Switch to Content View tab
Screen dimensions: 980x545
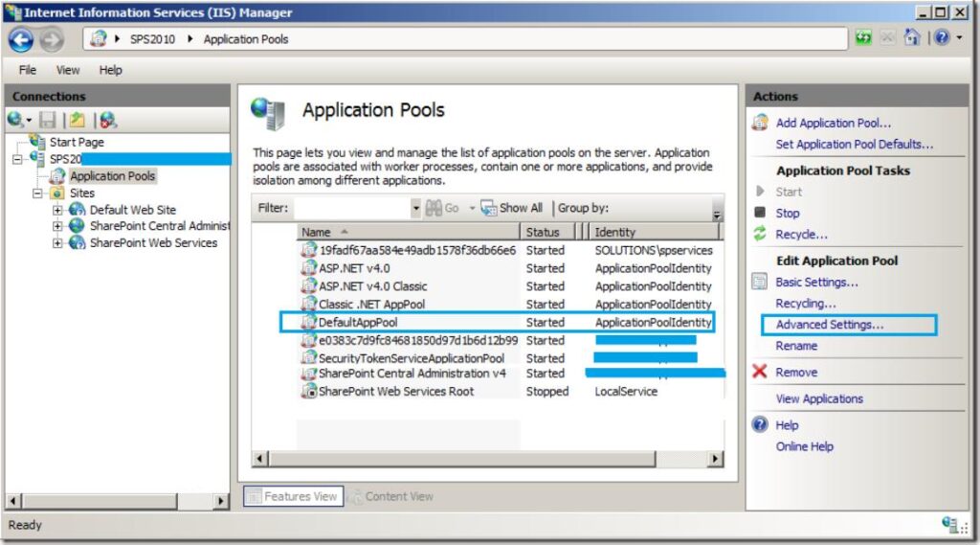tap(391, 496)
